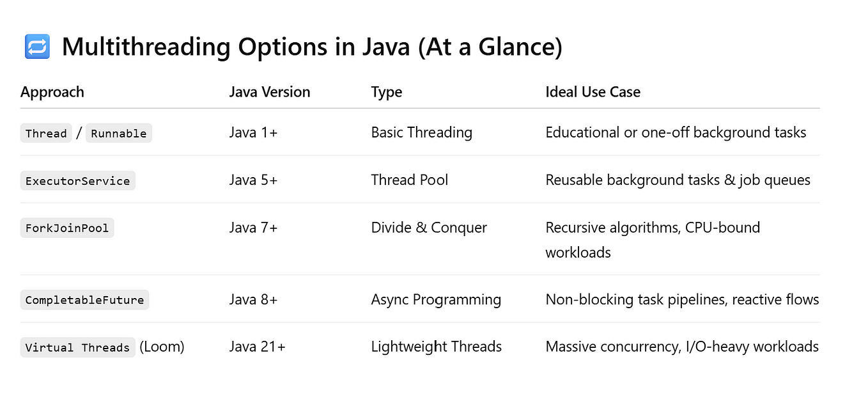Select the Thread Pool type cell

pos(410,180)
